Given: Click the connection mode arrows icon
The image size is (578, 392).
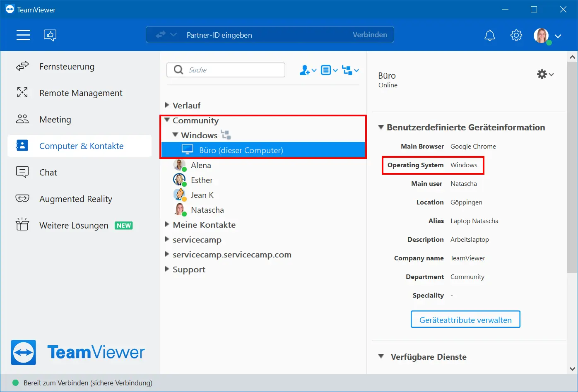Looking at the screenshot, I should coord(161,35).
